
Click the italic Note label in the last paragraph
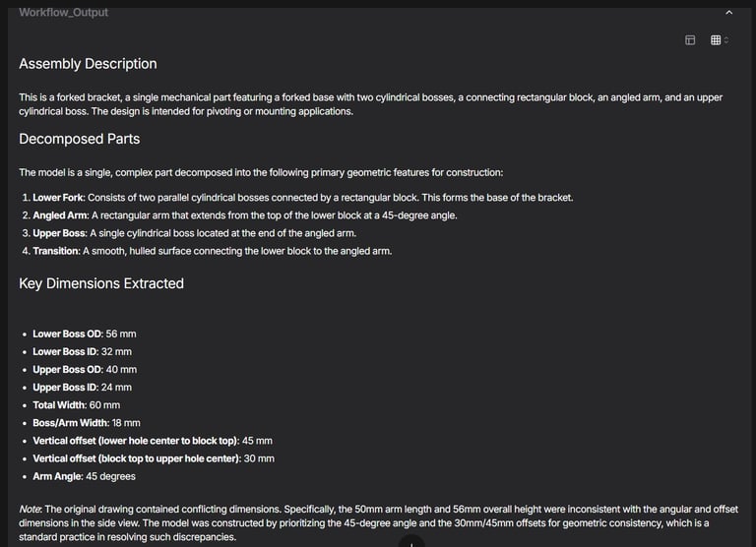(30, 510)
